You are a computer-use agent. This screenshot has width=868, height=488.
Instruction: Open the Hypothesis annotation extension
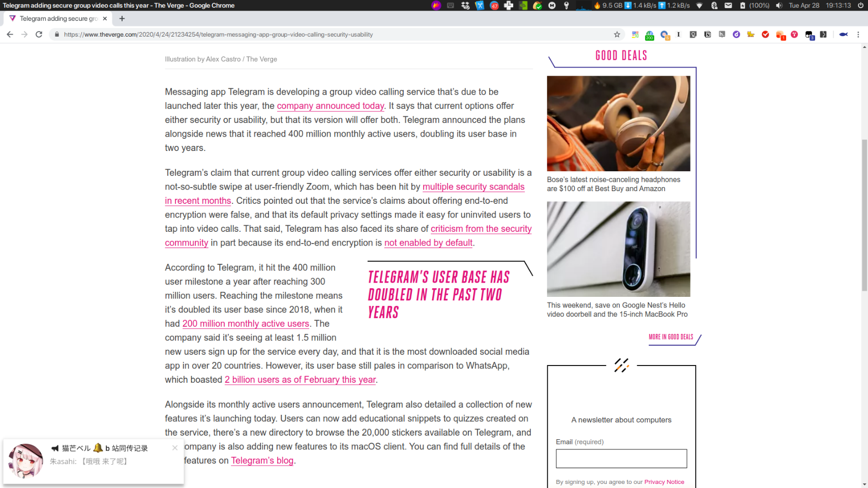point(722,35)
